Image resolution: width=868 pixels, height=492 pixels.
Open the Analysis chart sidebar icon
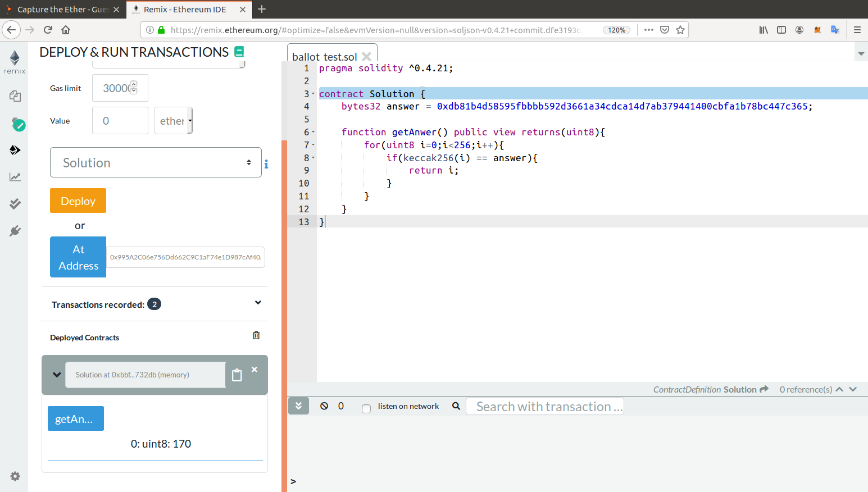coord(15,177)
